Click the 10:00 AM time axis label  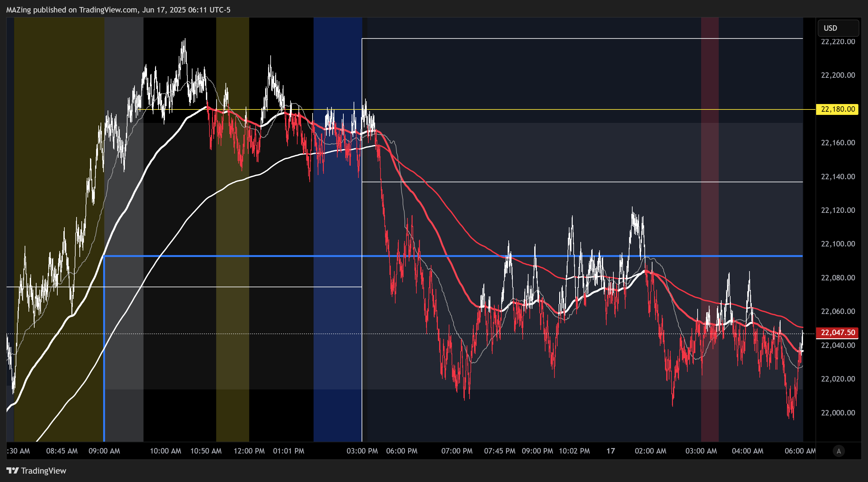click(x=166, y=451)
